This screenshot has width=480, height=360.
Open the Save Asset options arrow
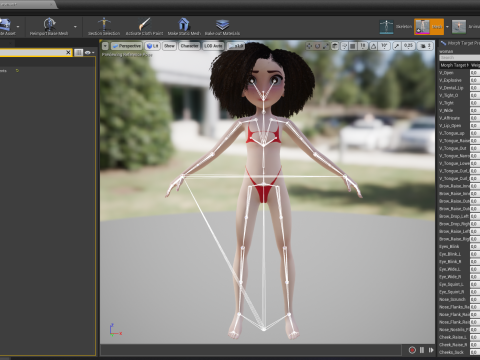(x=18, y=27)
